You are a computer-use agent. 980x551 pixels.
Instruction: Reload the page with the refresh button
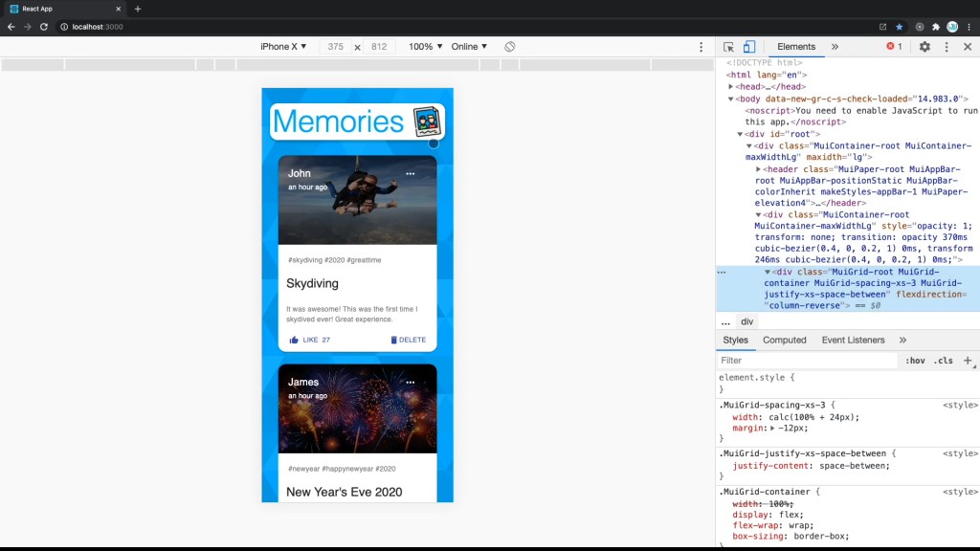tap(44, 27)
